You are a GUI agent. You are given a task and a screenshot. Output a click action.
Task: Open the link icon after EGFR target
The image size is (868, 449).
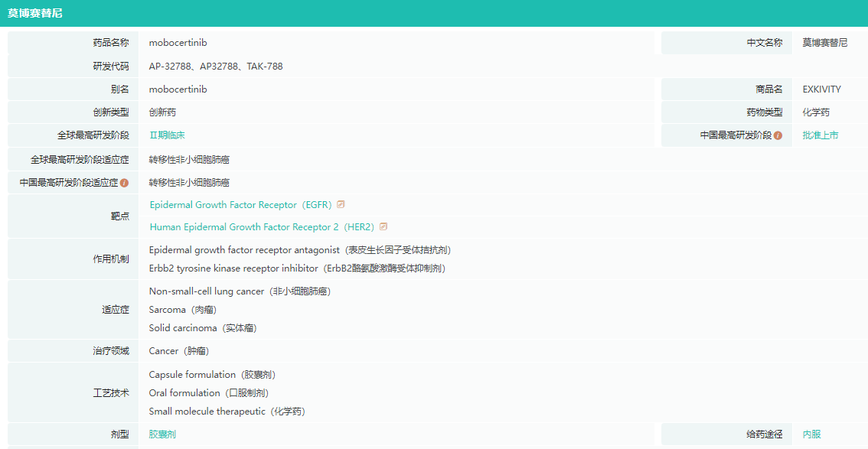point(341,204)
